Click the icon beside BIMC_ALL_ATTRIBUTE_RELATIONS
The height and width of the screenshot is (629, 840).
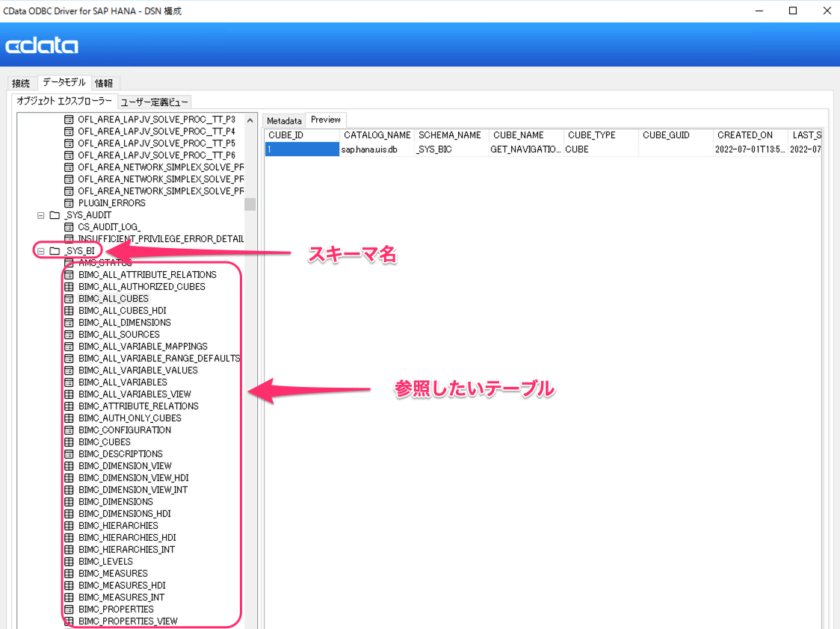tap(69, 275)
